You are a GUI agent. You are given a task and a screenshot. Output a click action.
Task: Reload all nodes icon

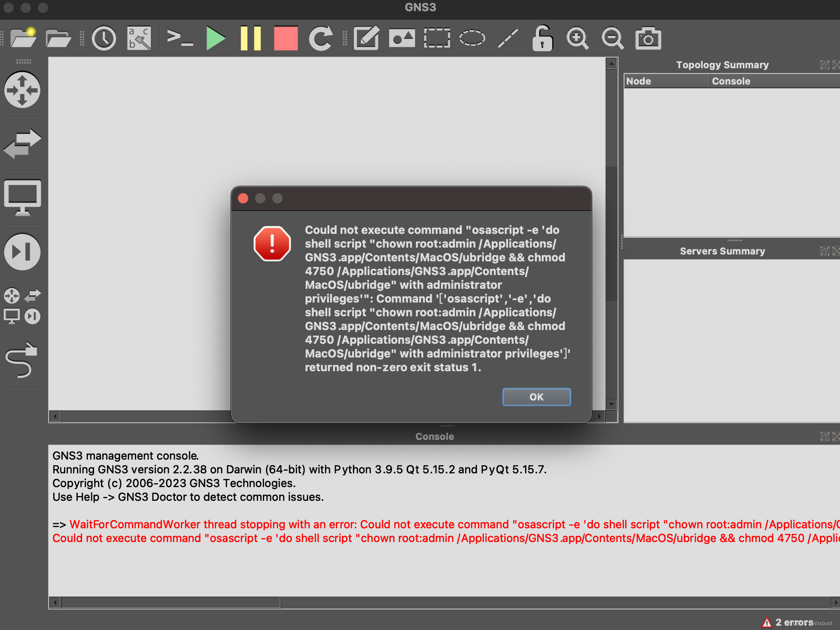tap(321, 38)
